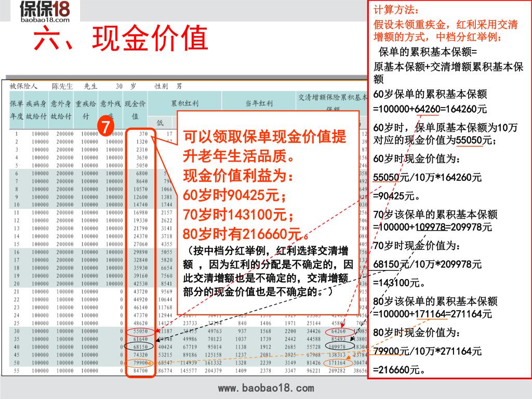Click the 被保险人 label above the table

point(23,86)
